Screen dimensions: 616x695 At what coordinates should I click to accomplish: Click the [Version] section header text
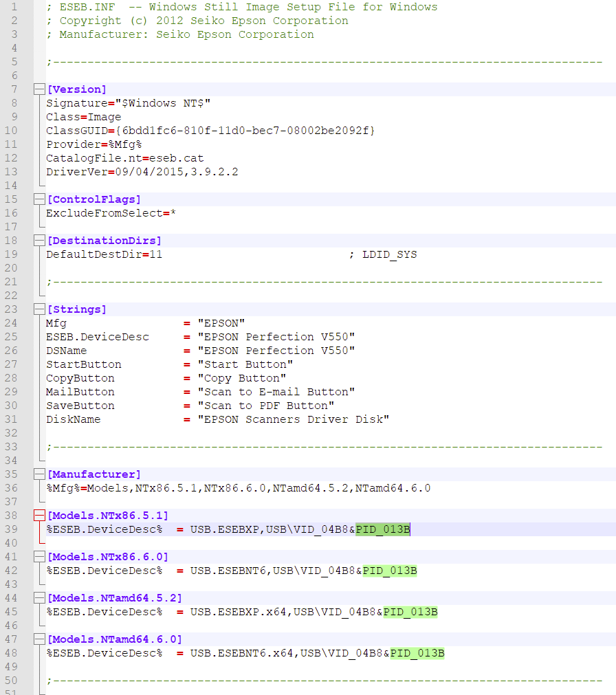point(77,89)
